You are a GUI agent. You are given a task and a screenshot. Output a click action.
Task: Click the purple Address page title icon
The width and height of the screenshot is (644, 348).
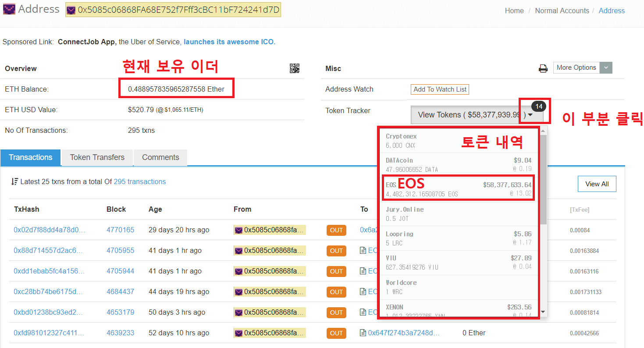point(9,9)
